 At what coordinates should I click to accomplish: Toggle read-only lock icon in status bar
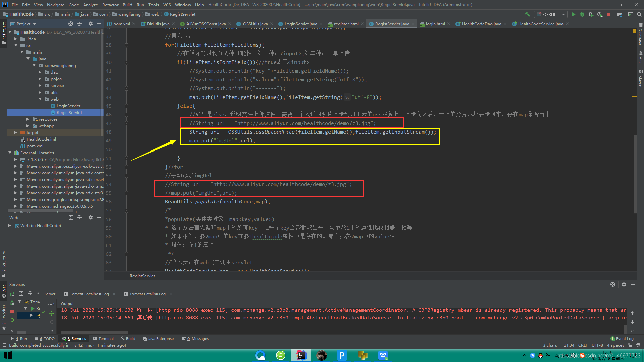click(630, 345)
